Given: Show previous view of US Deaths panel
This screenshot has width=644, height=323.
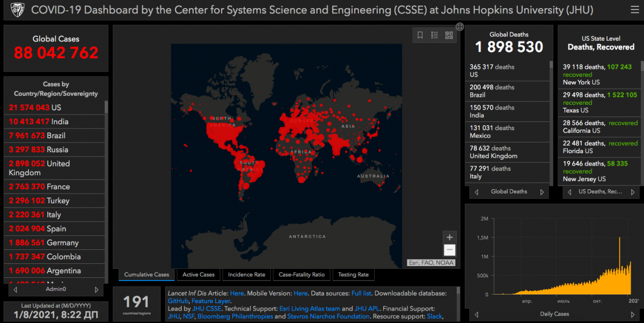Looking at the screenshot, I should (569, 192).
